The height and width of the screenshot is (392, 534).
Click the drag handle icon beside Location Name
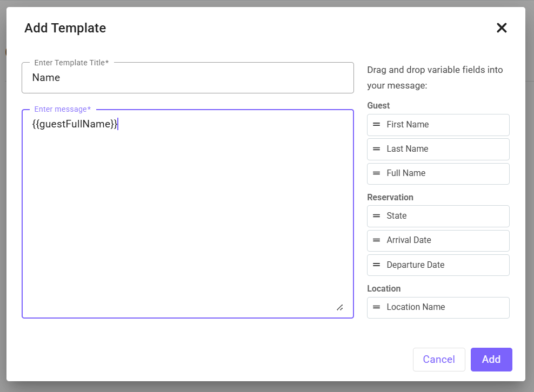coord(376,307)
